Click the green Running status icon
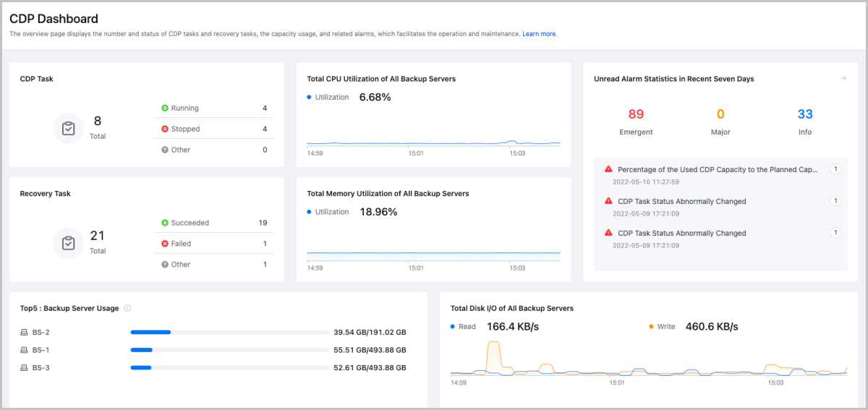868x410 pixels. point(165,108)
